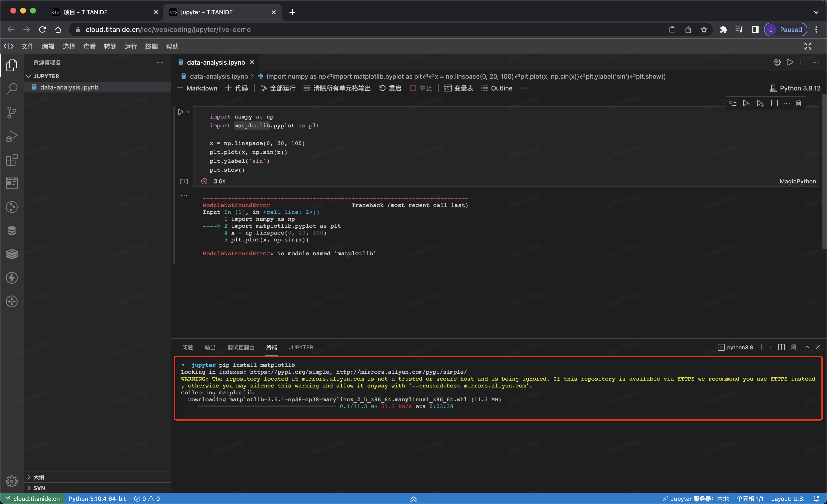This screenshot has height=504, width=827.
Task: Kill the terminal with trash icon
Action: [794, 347]
